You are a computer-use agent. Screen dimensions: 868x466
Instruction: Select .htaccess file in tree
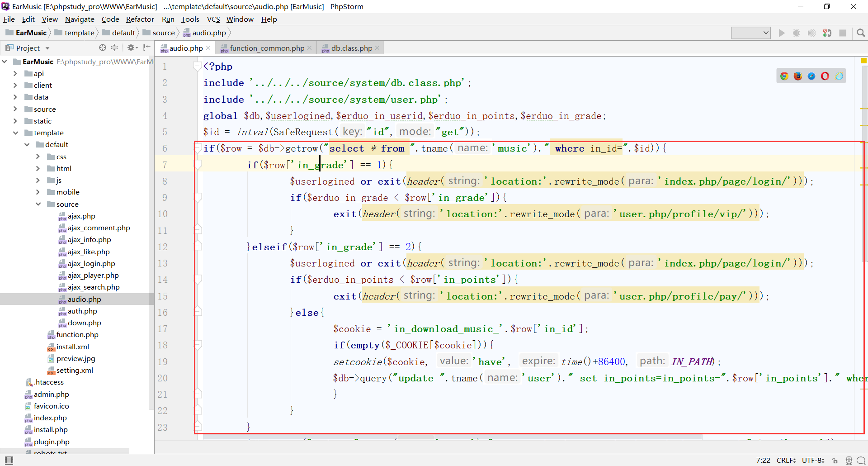44,382
